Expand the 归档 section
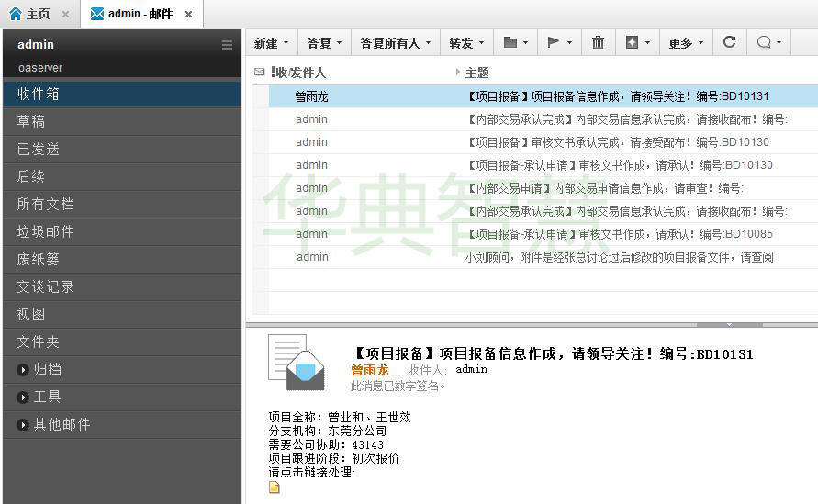 (22, 370)
